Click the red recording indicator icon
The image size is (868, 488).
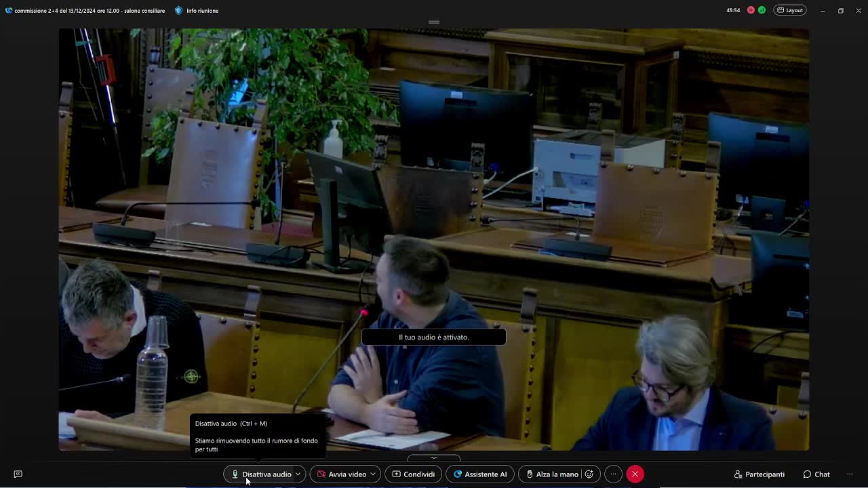(x=751, y=10)
